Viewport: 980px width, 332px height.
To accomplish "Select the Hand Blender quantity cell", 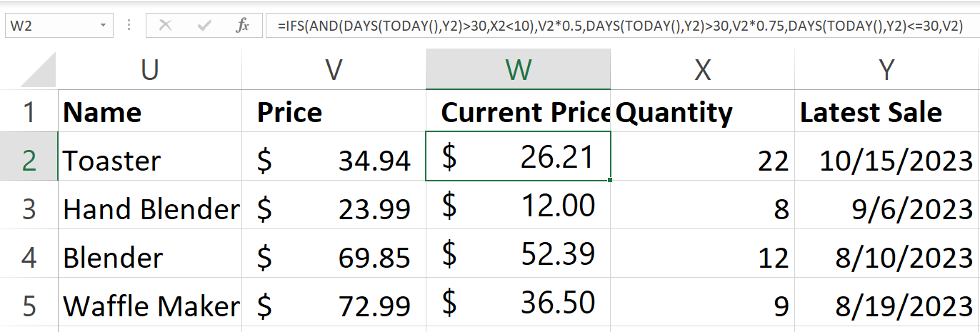I will (x=702, y=209).
